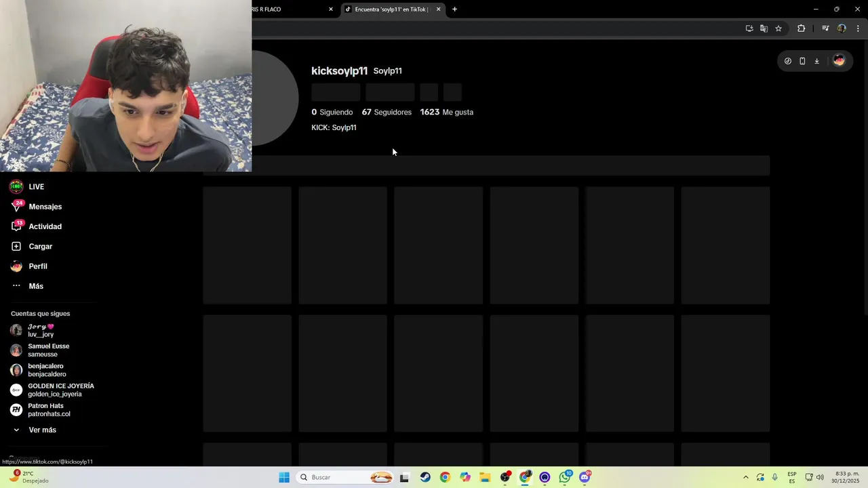Click '1623 Me gusta' stat
Image resolution: width=868 pixels, height=488 pixels.
(x=447, y=113)
